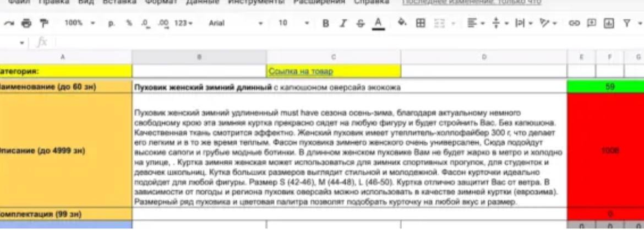Viewport: 644px width, 231px height.
Task: Click the Print icon
Action: click(x=26, y=23)
